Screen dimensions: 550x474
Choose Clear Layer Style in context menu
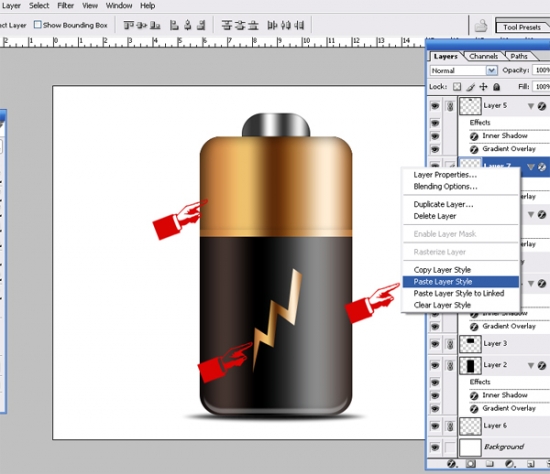461,305
